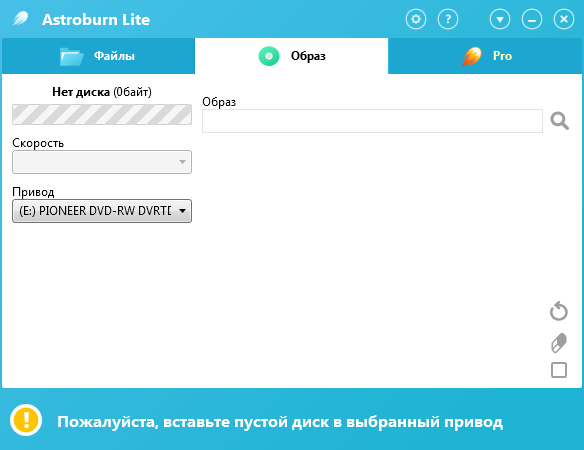Expand the Скорость speed dropdown
Screen dimensions: 584x450
(x=102, y=162)
